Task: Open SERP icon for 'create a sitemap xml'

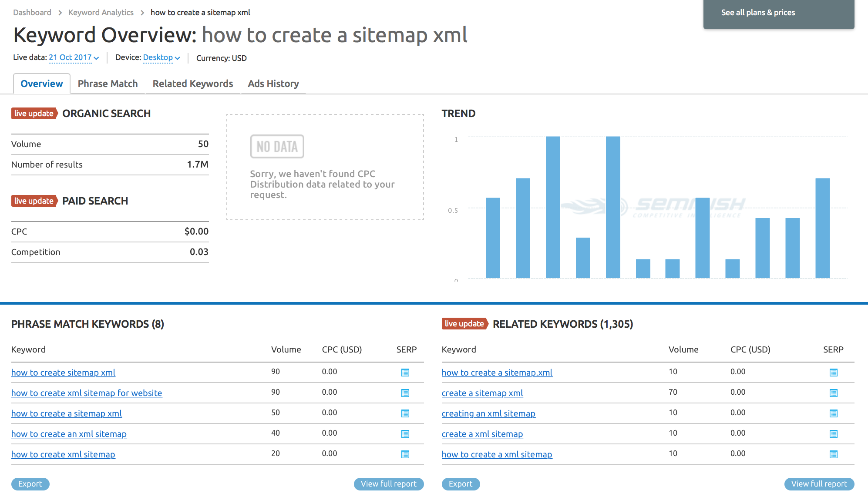Action: pos(833,393)
